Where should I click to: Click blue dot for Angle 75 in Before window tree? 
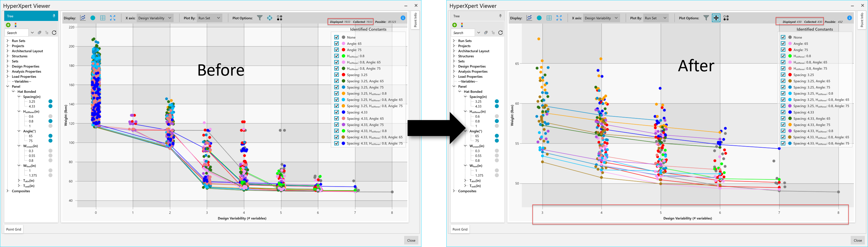click(50, 141)
